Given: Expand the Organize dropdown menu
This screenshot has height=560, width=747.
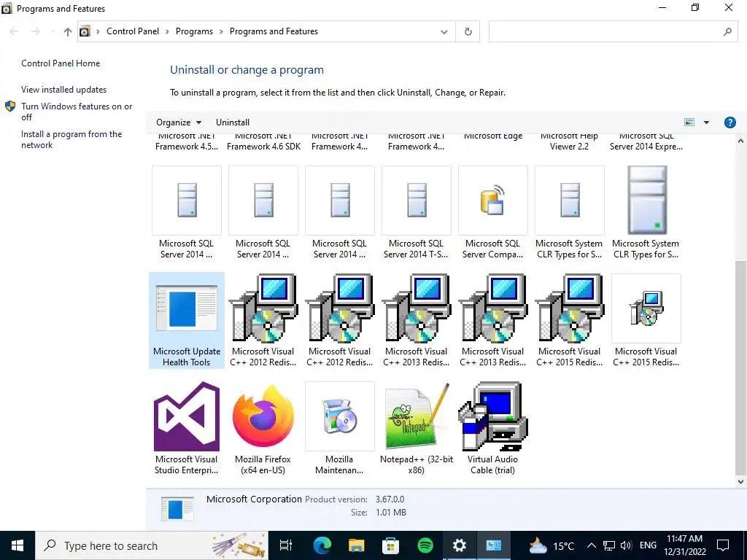Looking at the screenshot, I should point(179,122).
